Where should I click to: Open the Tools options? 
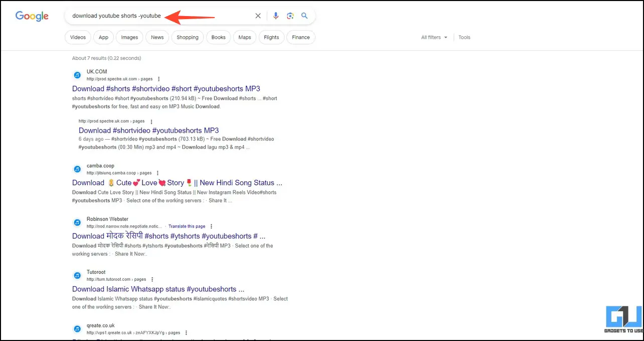pyautogui.click(x=464, y=37)
